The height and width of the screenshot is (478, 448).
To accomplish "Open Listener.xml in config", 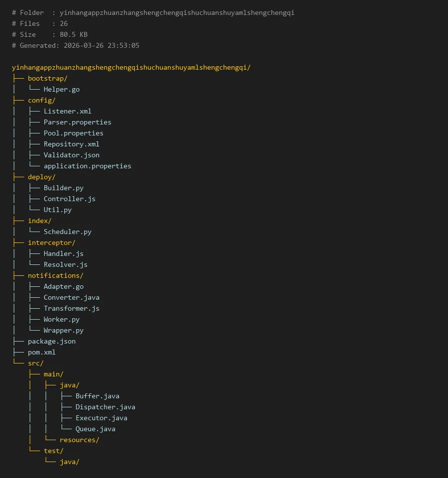I will pos(67,111).
